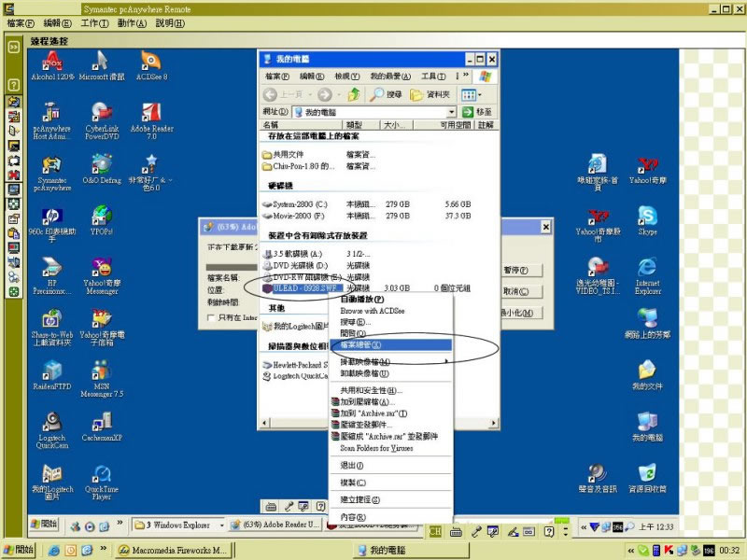This screenshot has width=747, height=560.
Task: Select the Skype desktop icon
Action: [x=647, y=220]
